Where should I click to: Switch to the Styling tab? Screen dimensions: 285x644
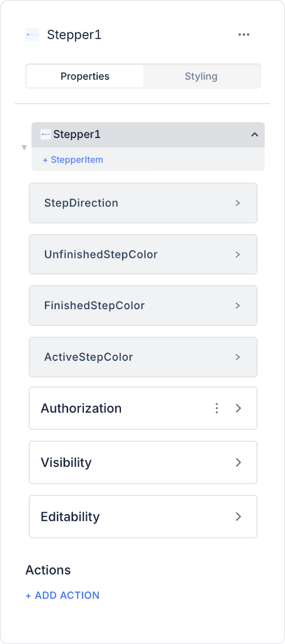click(201, 76)
